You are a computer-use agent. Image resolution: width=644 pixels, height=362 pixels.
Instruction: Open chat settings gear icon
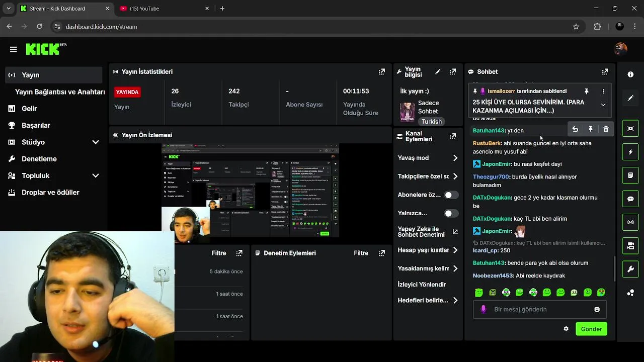point(566,329)
